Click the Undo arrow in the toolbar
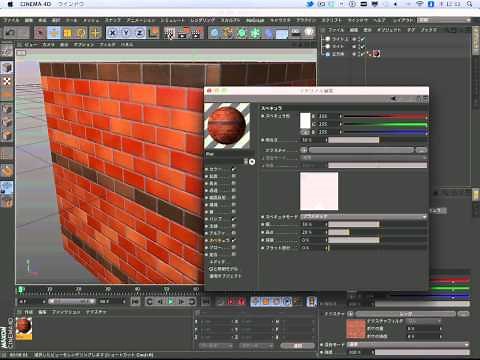This screenshot has width=480, height=360. [11, 33]
